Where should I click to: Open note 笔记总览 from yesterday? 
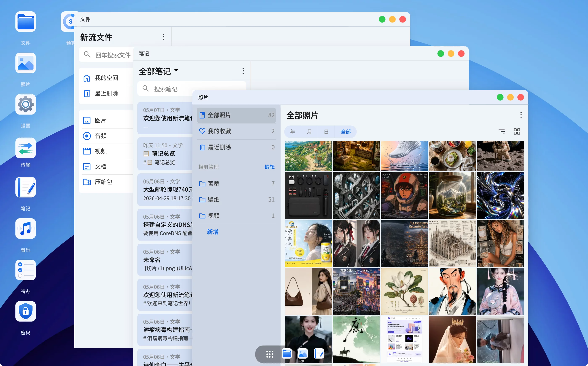click(x=165, y=154)
